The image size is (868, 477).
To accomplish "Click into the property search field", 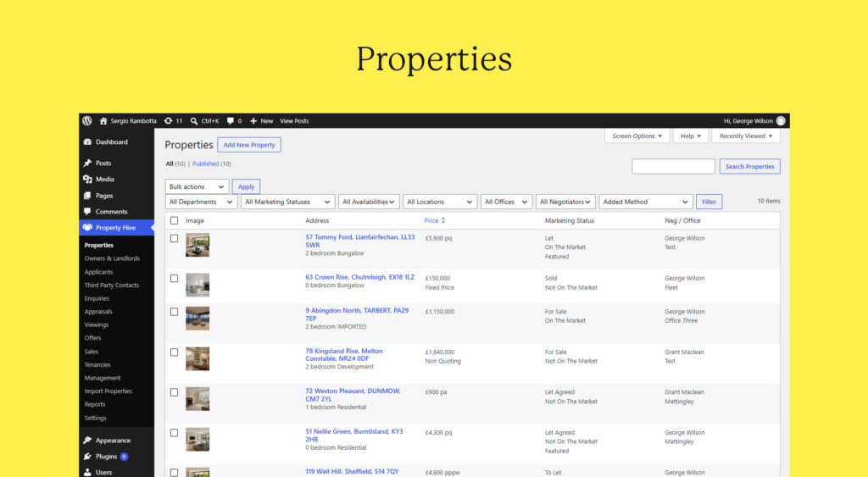I will click(673, 167).
